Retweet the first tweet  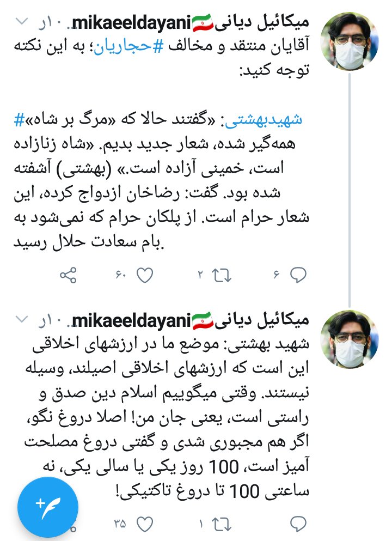point(221,275)
